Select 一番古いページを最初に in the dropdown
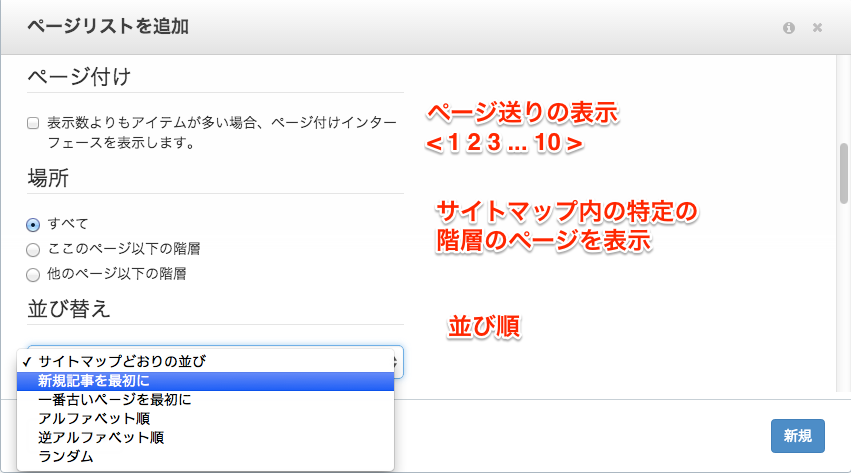 [114, 399]
